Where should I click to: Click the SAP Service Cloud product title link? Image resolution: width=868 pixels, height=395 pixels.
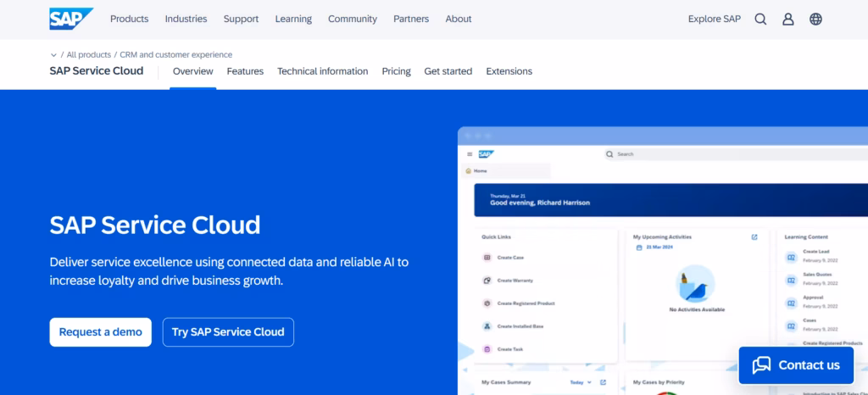[x=97, y=71]
